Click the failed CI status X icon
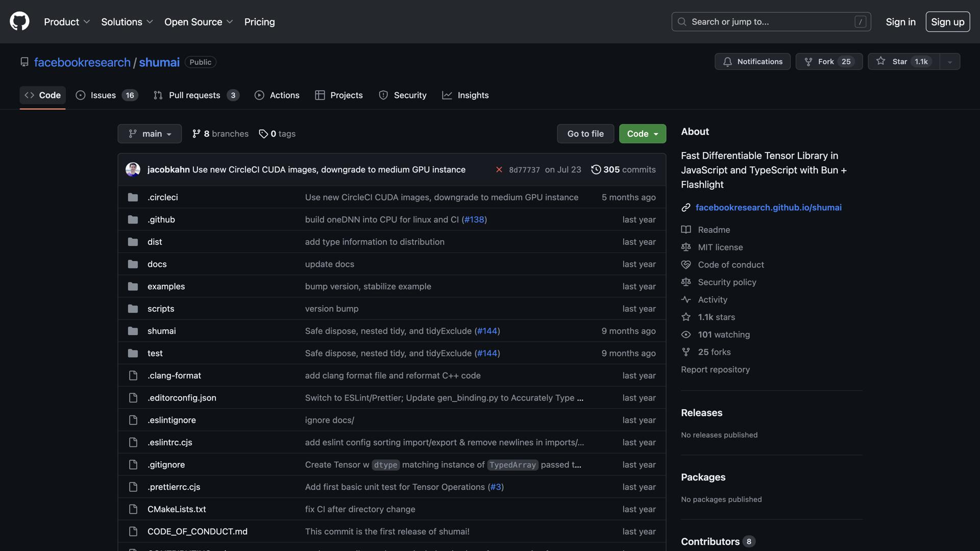Image resolution: width=980 pixels, height=551 pixels. coord(499,169)
